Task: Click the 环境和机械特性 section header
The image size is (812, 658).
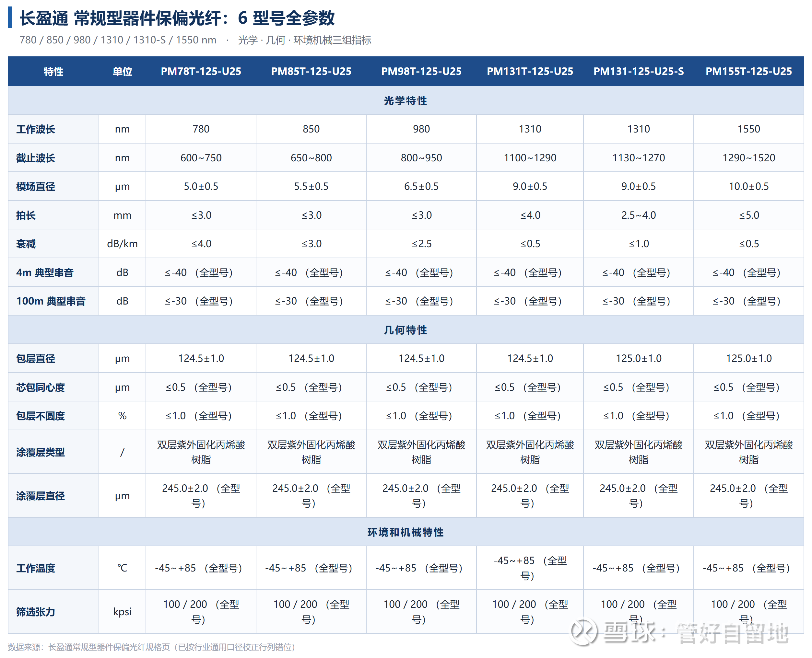Action: pyautogui.click(x=406, y=532)
